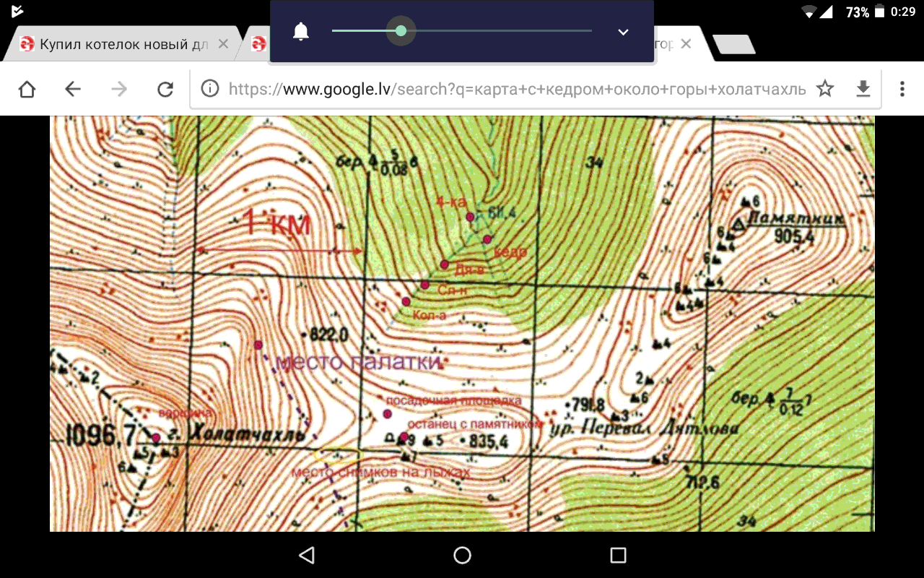Tap the Android Back navigation button

click(307, 555)
